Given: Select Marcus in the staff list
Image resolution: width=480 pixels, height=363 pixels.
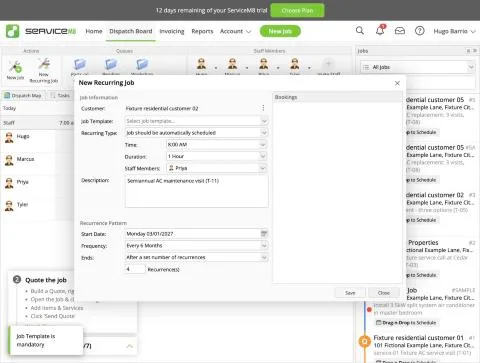Looking at the screenshot, I should point(27,159).
